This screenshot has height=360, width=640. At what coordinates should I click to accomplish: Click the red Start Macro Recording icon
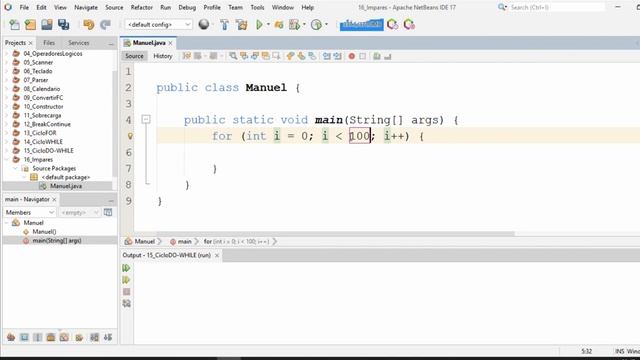click(x=351, y=56)
